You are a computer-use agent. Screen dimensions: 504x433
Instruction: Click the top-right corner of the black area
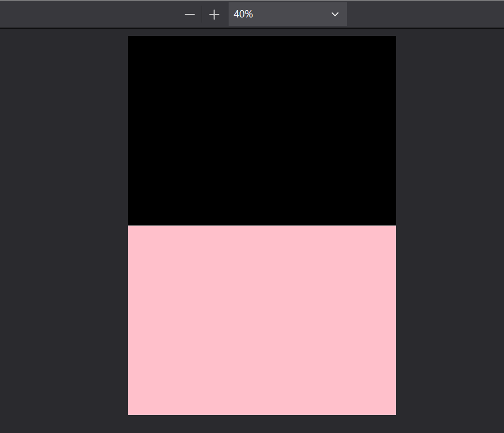point(394,37)
